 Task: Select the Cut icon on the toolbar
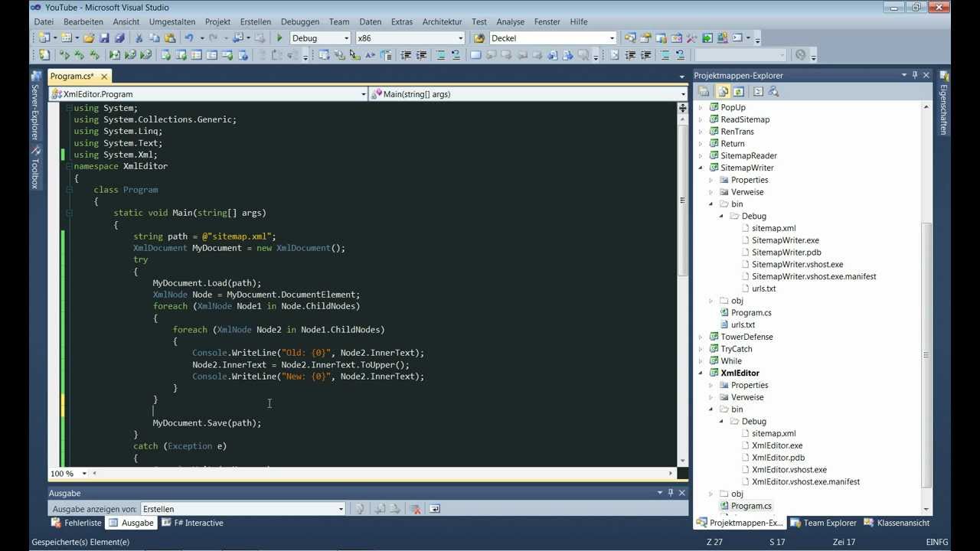click(140, 37)
